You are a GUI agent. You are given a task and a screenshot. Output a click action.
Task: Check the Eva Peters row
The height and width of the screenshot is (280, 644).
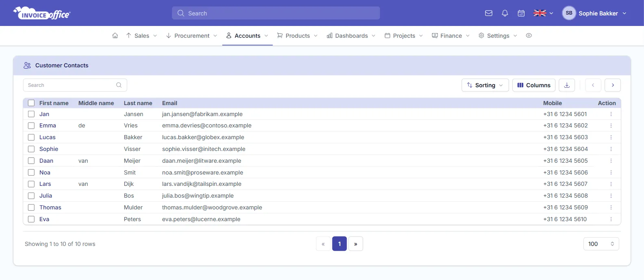(31, 219)
